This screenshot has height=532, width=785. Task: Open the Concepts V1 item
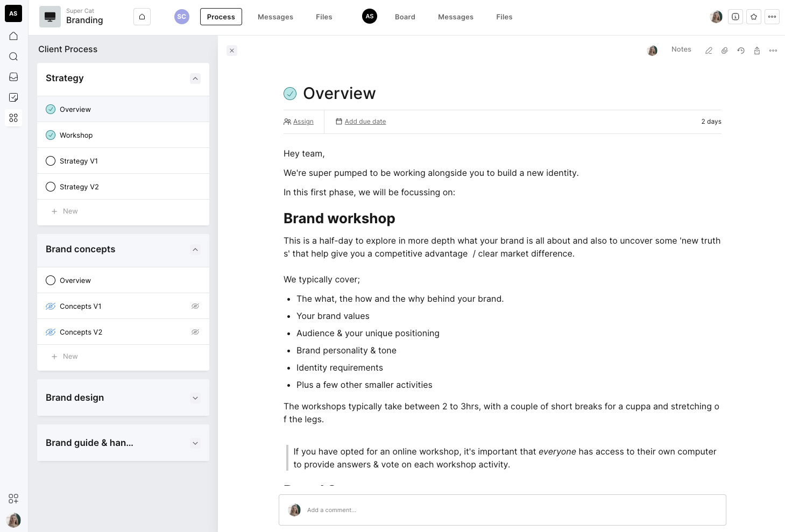pos(123,306)
